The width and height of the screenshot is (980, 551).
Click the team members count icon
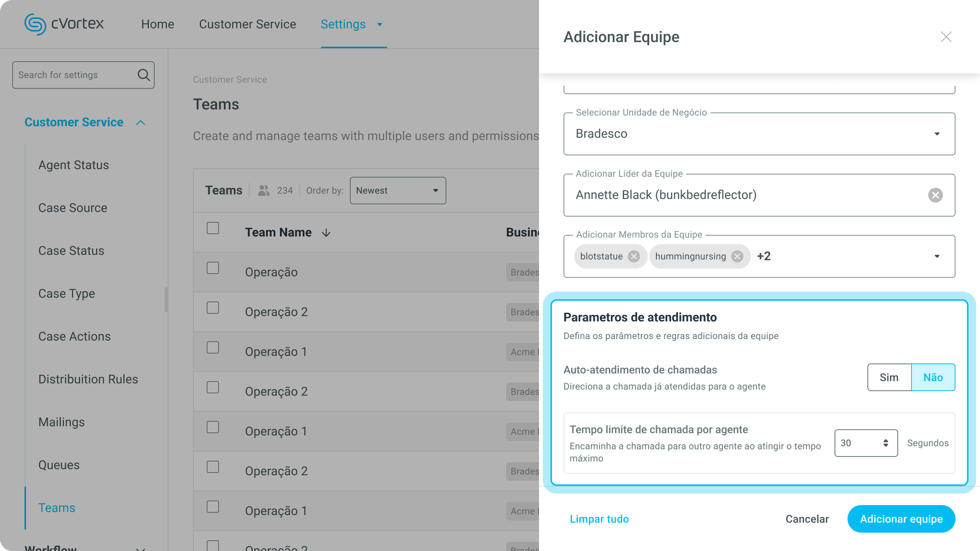[x=263, y=190]
